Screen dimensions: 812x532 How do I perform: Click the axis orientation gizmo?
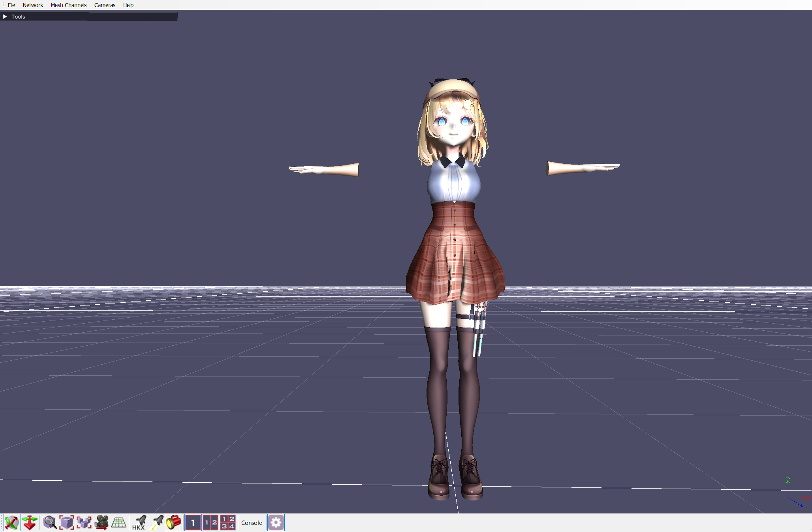797,492
